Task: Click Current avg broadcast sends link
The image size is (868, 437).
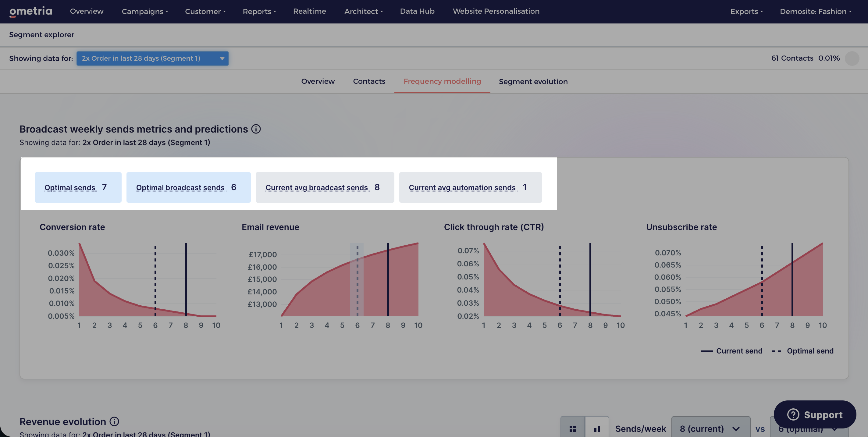Action: click(x=317, y=188)
